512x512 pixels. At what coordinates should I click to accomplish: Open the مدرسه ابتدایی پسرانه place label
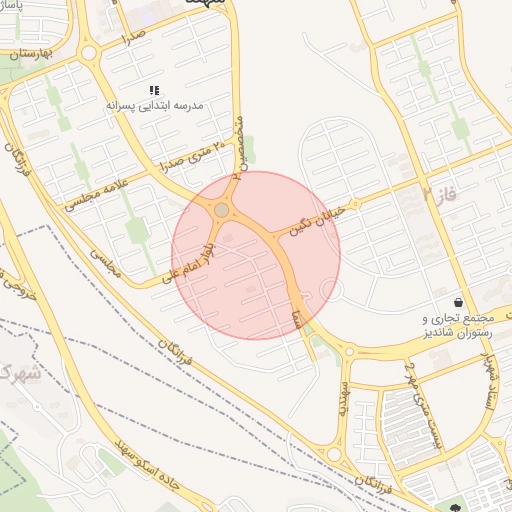coord(155,106)
